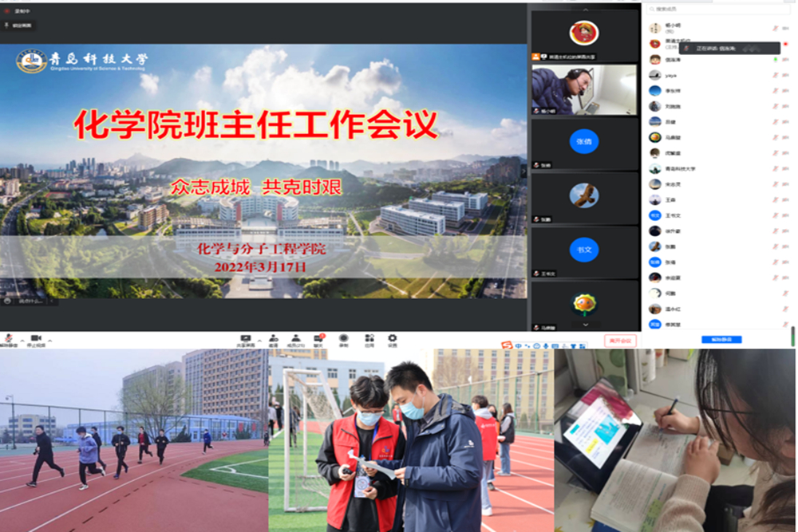The width and height of the screenshot is (798, 532).
Task: Open the Invite participants icon
Action: point(273,339)
